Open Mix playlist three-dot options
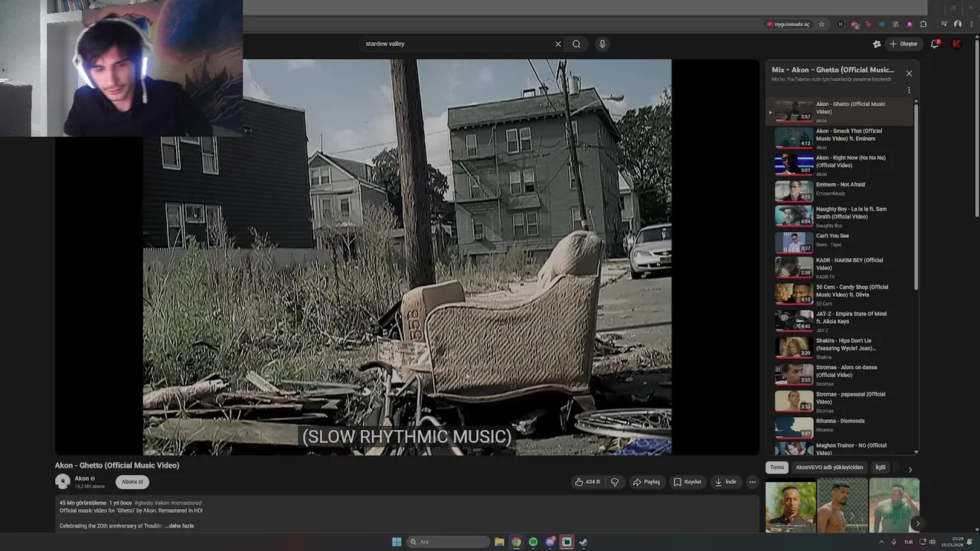This screenshot has height=551, width=980. pos(909,90)
